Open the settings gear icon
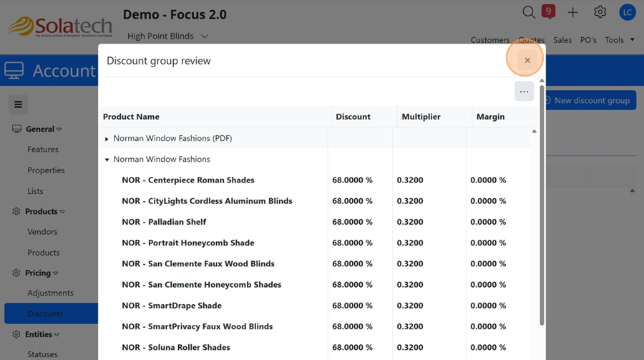The height and width of the screenshot is (360, 644). tap(600, 12)
